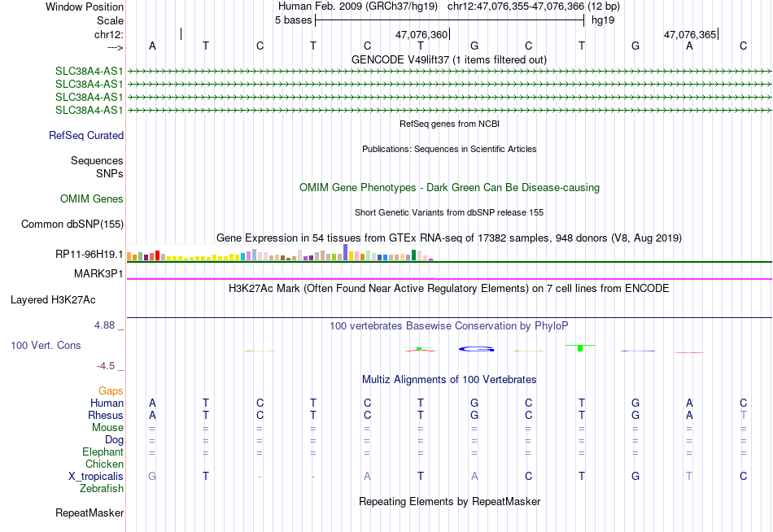The image size is (773, 532).
Task: Click the faded T in Rhesus row
Action: [744, 415]
